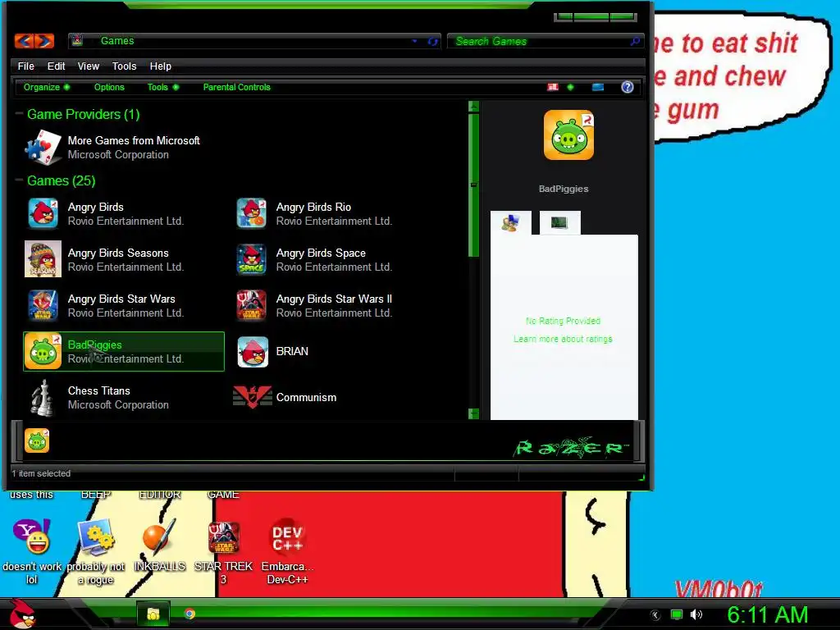The height and width of the screenshot is (630, 840).
Task: Open the volume speaker tray icon
Action: [696, 614]
